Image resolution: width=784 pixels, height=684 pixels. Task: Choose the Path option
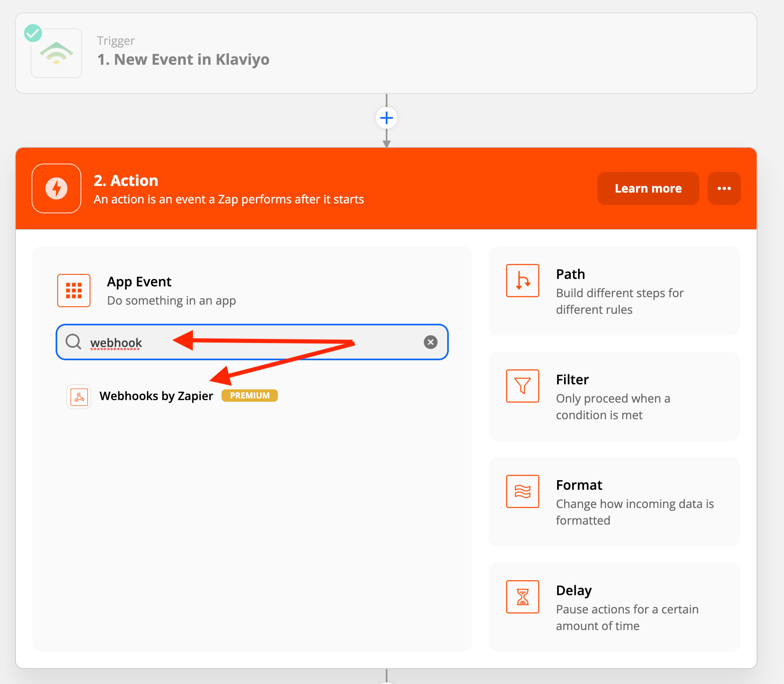(614, 291)
